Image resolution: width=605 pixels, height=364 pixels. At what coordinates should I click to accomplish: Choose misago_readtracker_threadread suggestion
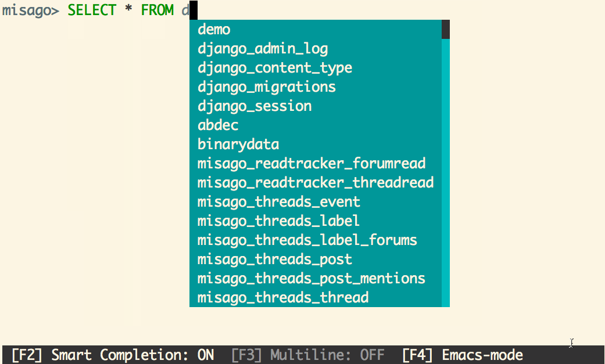(x=316, y=182)
